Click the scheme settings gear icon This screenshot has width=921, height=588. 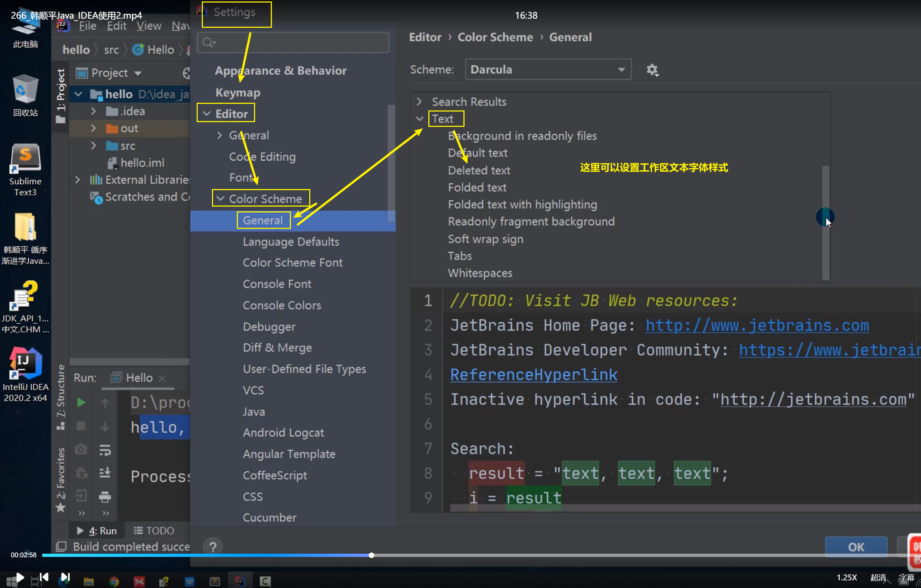point(652,70)
